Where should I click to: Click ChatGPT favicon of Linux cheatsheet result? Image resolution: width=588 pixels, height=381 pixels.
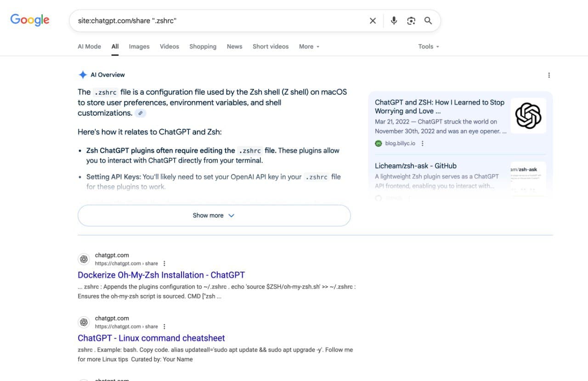point(84,322)
